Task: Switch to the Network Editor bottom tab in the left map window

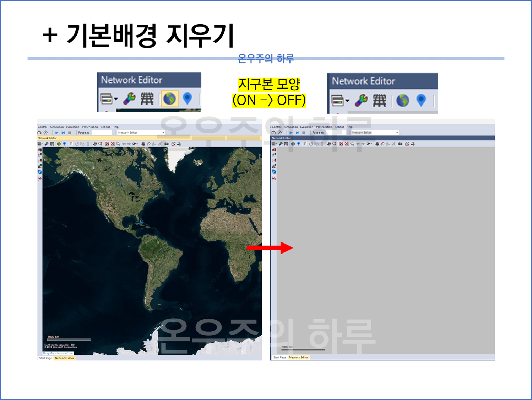Action: pyautogui.click(x=64, y=358)
